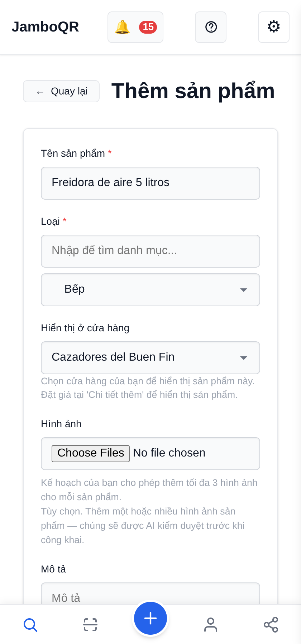Open the JamboQR home logo
This screenshot has width=301, height=644.
pyautogui.click(x=45, y=27)
